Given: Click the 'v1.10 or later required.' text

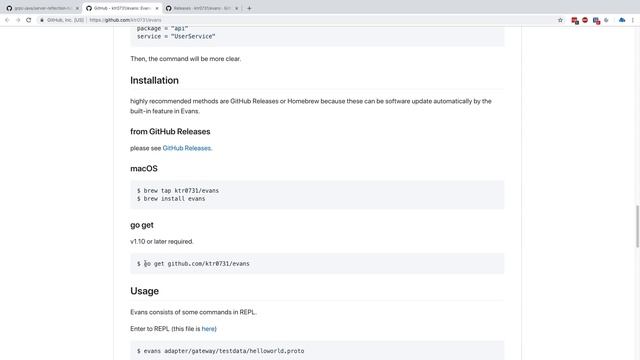Looking at the screenshot, I should 162,242.
